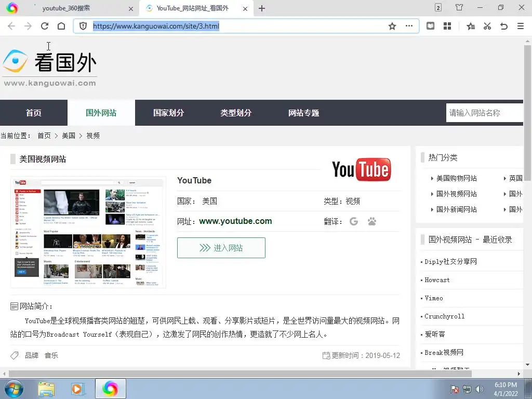Click the volume speaker tray icon
The width and height of the screenshot is (532, 399).
click(479, 389)
